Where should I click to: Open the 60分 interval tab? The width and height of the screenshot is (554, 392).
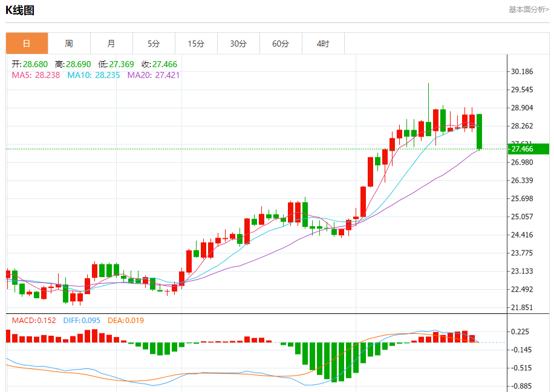281,44
